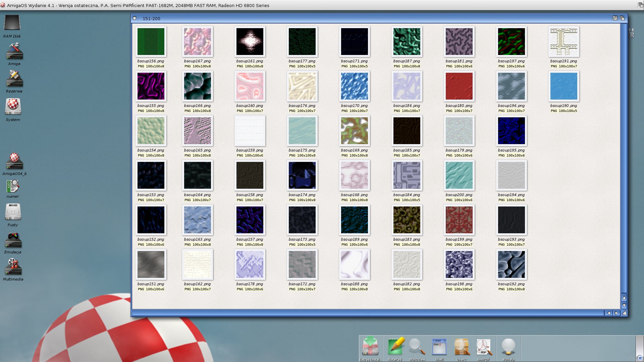
Task: Select the bsoup156.png green thumbnail
Action: click(x=151, y=42)
